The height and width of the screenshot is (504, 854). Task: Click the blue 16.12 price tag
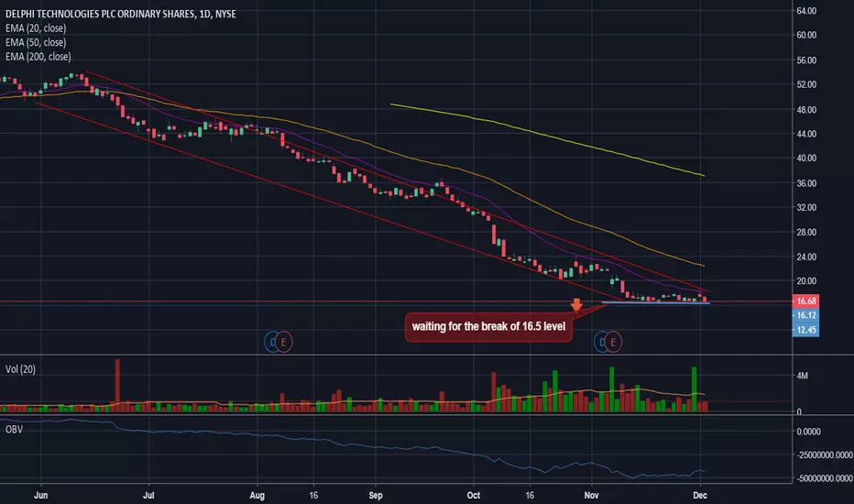tap(805, 315)
